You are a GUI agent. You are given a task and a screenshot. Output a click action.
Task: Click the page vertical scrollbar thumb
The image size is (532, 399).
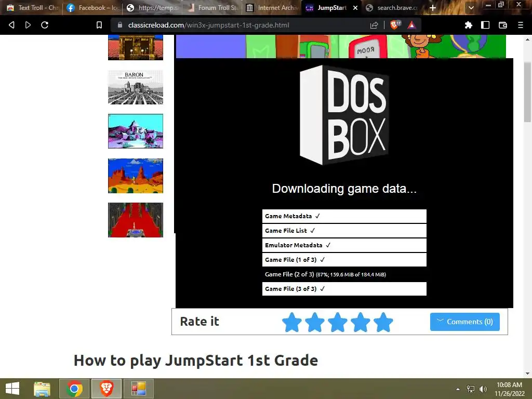pyautogui.click(x=528, y=92)
